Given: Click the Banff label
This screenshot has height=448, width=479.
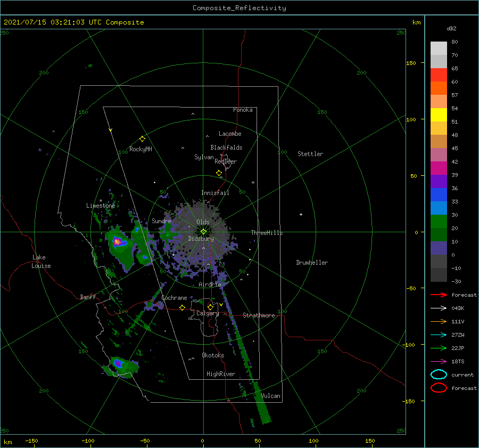Looking at the screenshot, I should click(x=88, y=297).
